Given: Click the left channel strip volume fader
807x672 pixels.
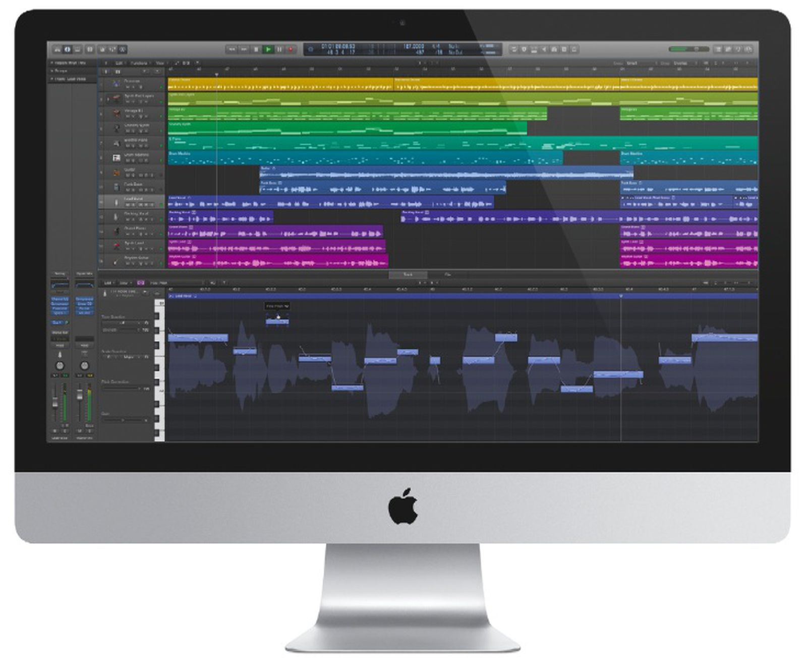Looking at the screenshot, I should coord(55,402).
